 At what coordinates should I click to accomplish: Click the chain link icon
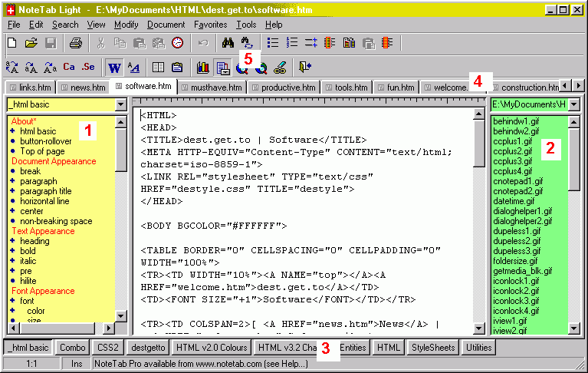coord(280,68)
